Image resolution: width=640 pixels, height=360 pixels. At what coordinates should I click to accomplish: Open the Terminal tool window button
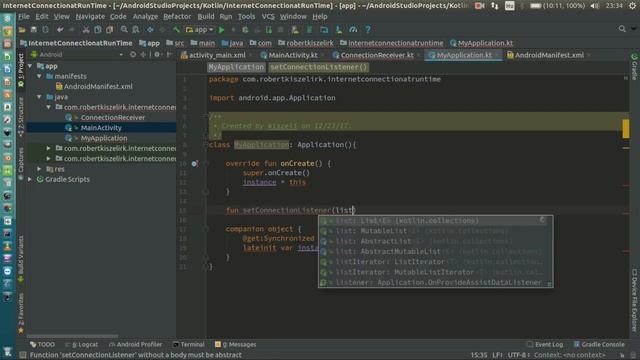coord(188,344)
